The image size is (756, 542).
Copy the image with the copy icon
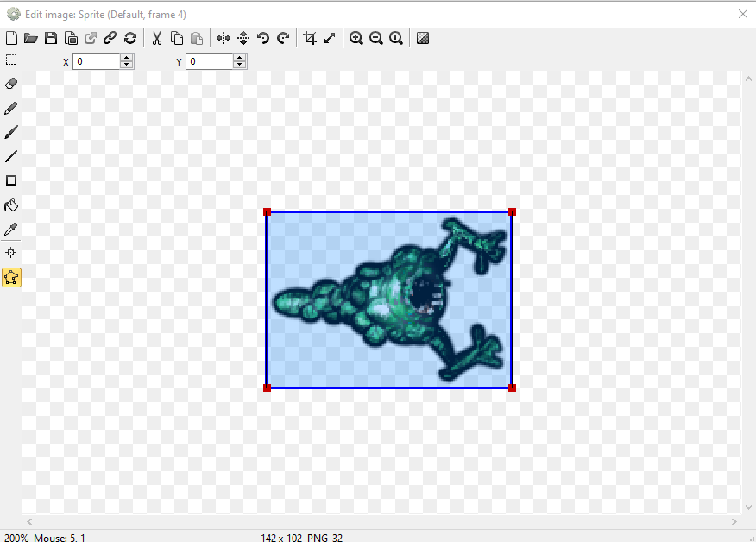[177, 38]
